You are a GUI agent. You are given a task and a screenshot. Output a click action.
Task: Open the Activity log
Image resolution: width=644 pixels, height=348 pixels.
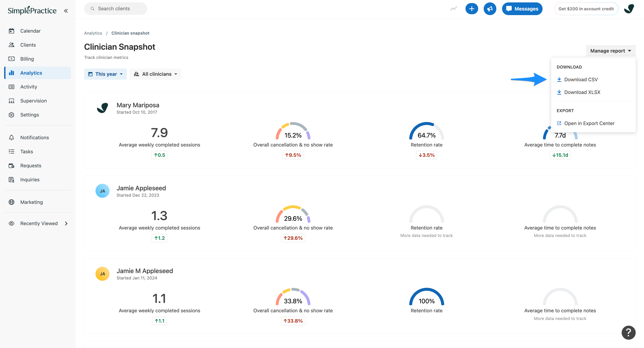point(37,87)
